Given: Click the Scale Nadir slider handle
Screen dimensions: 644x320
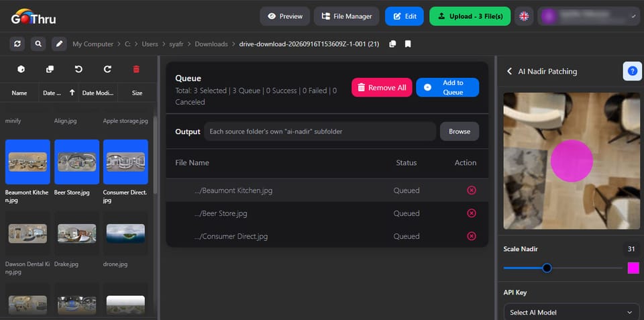Looking at the screenshot, I should coord(547,268).
